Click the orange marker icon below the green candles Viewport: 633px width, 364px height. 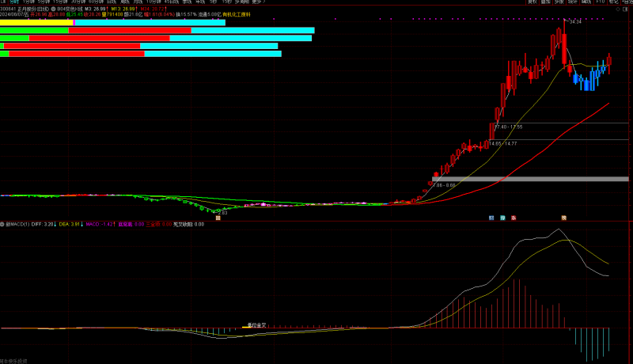point(218,218)
